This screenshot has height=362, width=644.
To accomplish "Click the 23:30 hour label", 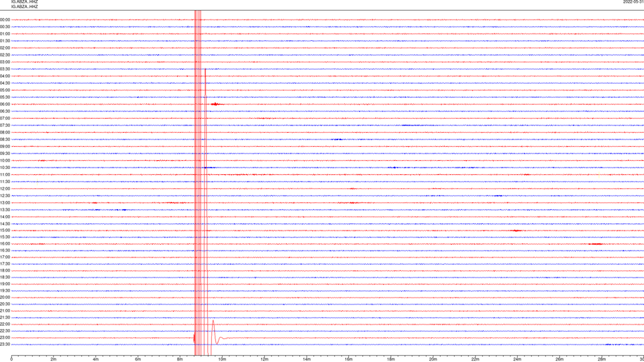I will coord(5,345).
